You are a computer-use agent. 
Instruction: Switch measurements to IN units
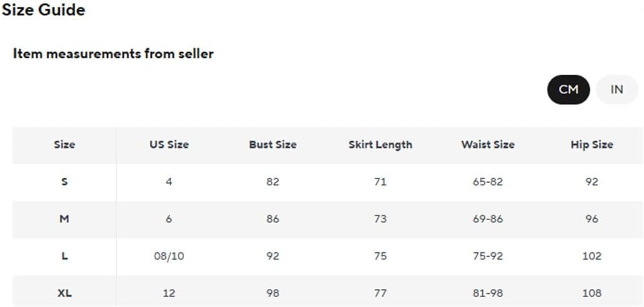pos(617,89)
